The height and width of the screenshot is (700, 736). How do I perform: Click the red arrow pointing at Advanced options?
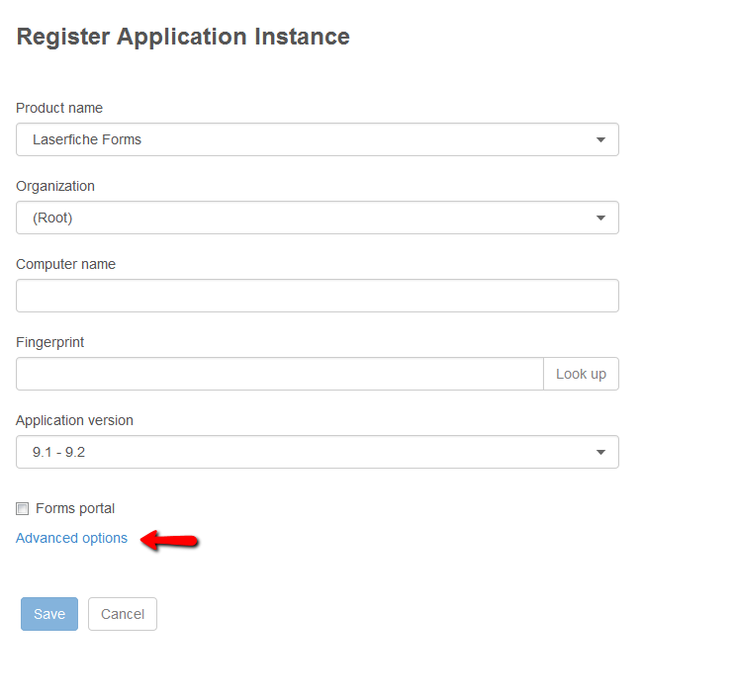(x=169, y=540)
